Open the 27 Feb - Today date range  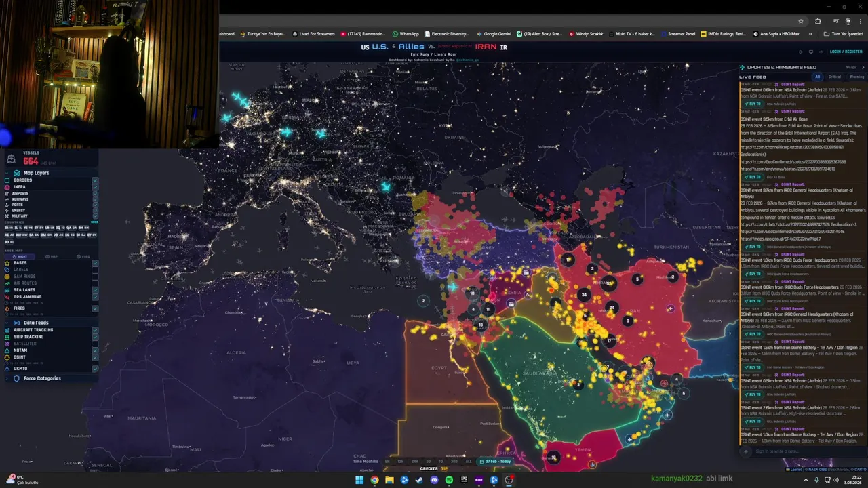496,461
